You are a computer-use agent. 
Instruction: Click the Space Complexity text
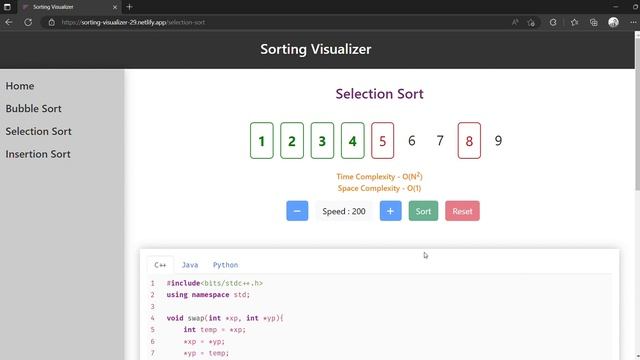coord(379,188)
